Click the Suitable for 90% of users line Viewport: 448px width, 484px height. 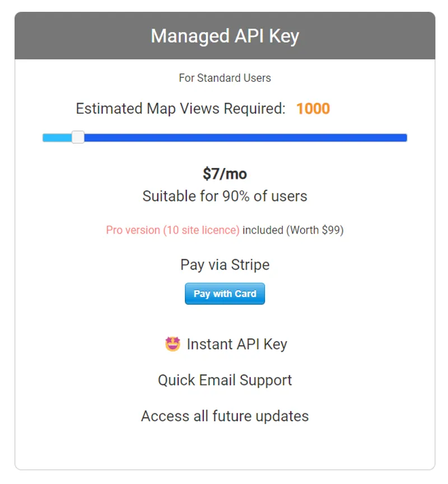224,196
